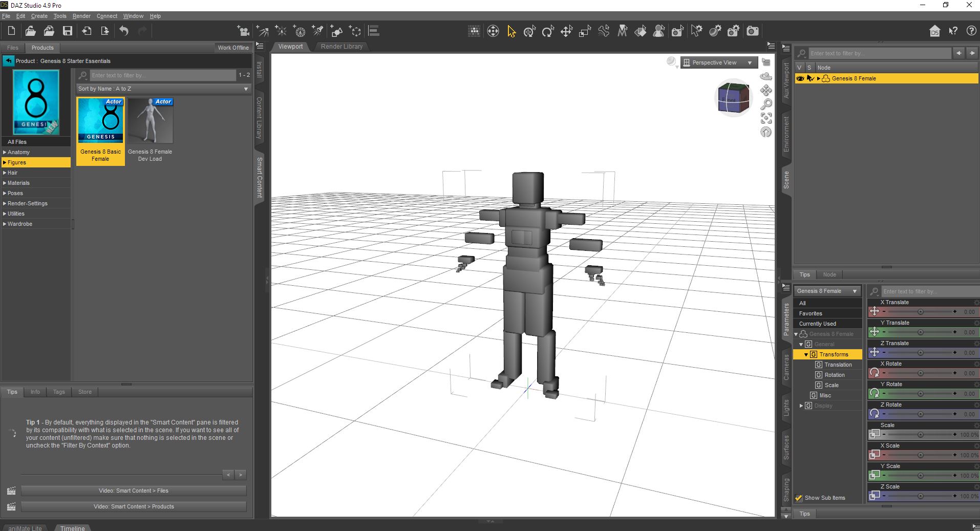
Task: Open the Store tab
Action: pyautogui.click(x=85, y=392)
